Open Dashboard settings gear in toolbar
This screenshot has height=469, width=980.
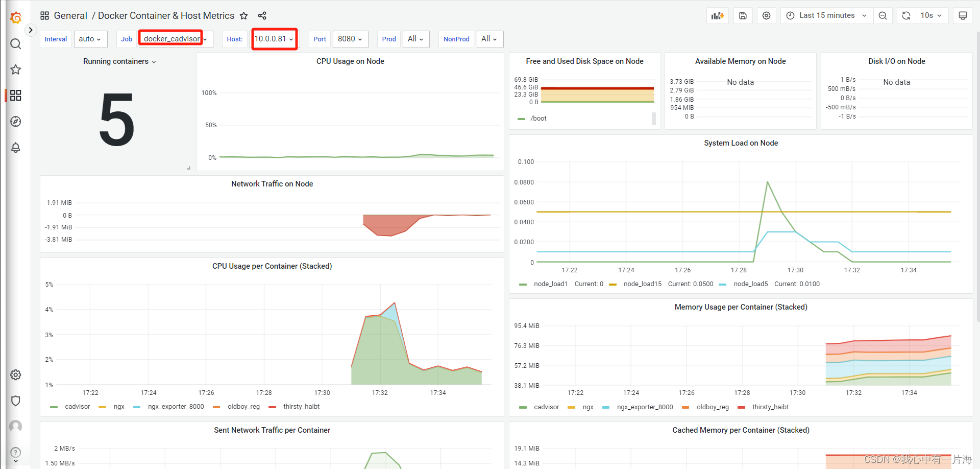coord(766,16)
